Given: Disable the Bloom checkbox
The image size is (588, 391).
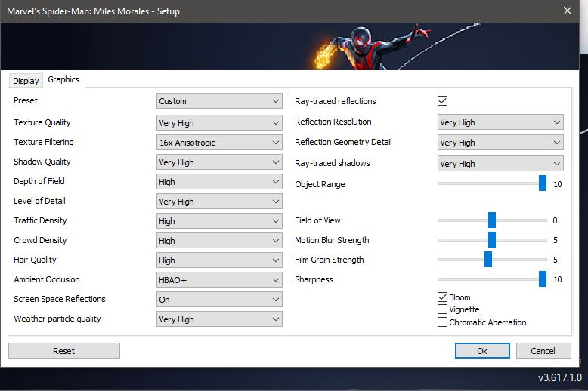Looking at the screenshot, I should click(442, 297).
